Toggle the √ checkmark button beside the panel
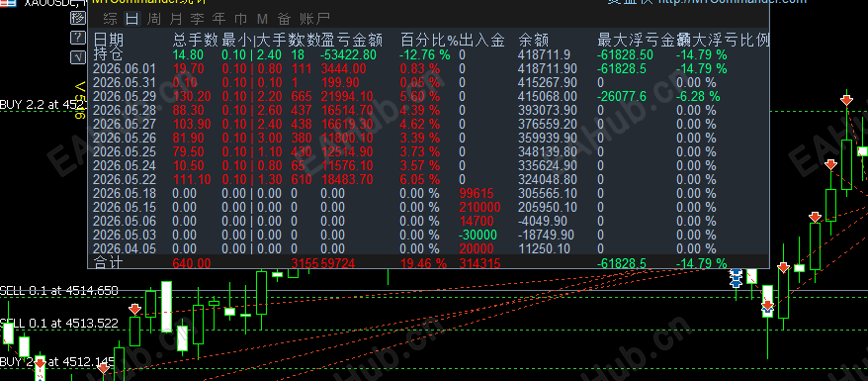Screen dimensions: 868x381 [77, 57]
